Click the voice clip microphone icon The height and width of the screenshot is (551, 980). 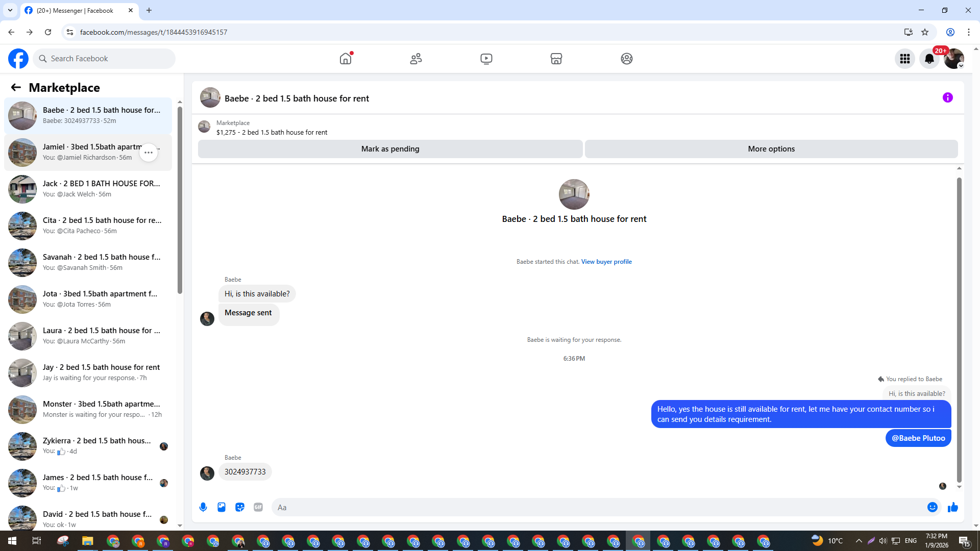coord(203,507)
